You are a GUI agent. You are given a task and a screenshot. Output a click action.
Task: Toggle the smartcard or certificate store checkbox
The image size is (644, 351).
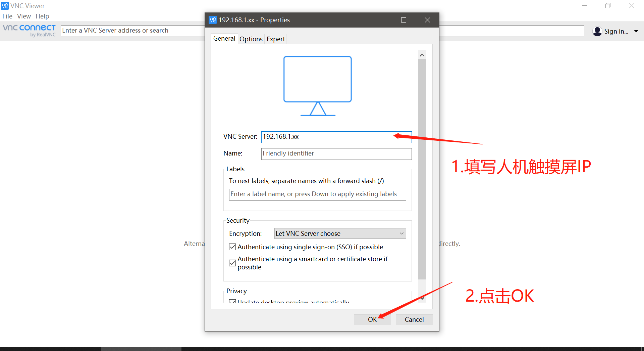[x=232, y=263]
